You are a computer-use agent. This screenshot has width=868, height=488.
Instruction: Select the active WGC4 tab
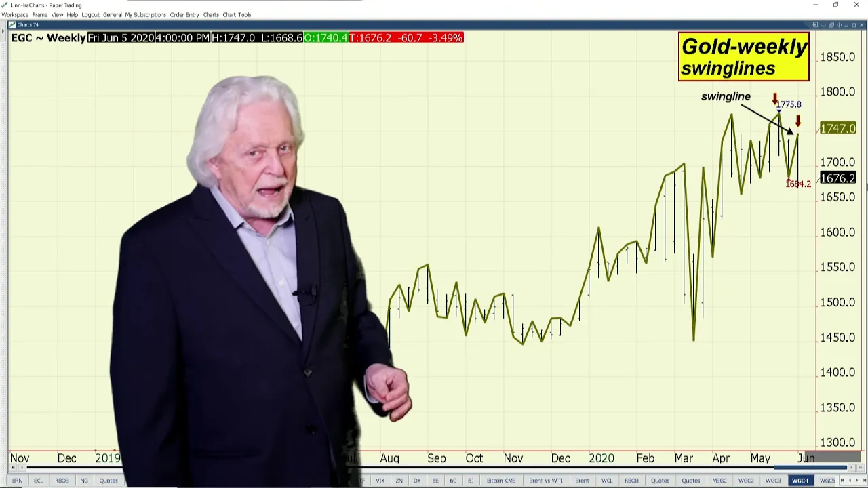[x=800, y=481]
